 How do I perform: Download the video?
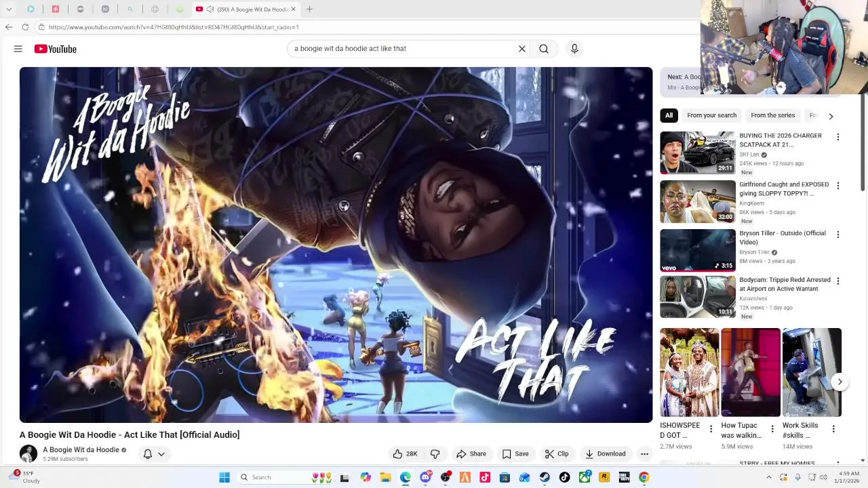click(606, 454)
